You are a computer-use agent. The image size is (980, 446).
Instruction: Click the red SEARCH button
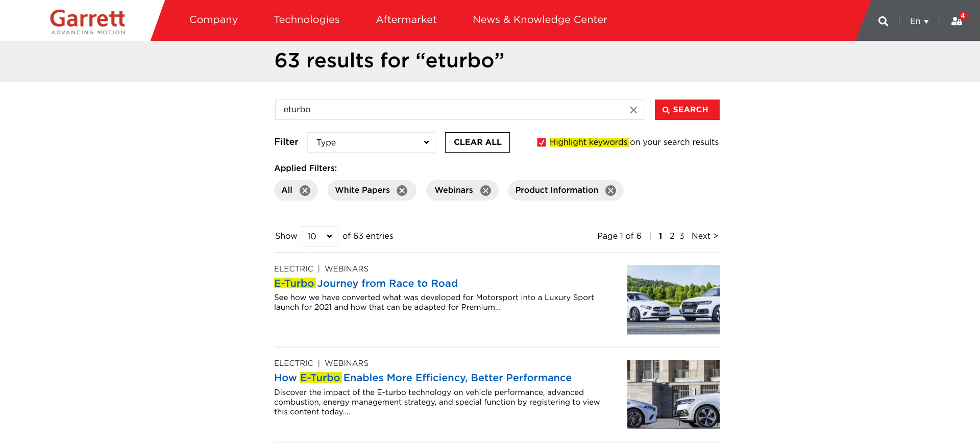687,110
